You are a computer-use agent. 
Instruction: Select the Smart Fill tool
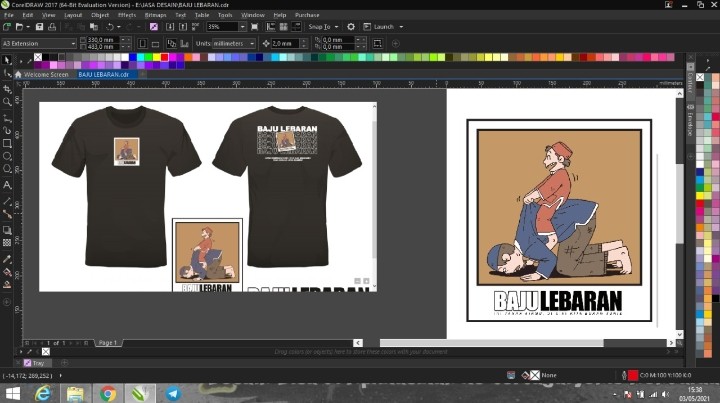coord(7,285)
